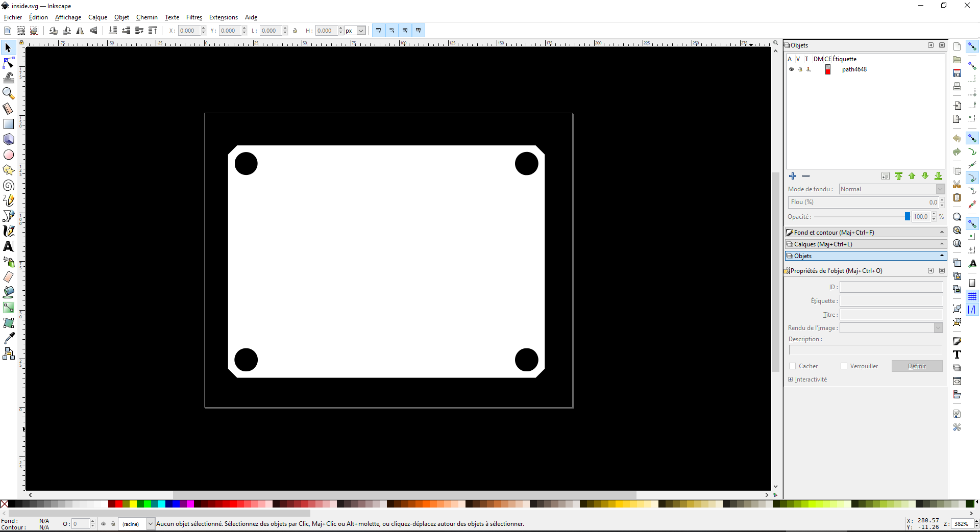Toggle current layer visibility in status bar

104,524
